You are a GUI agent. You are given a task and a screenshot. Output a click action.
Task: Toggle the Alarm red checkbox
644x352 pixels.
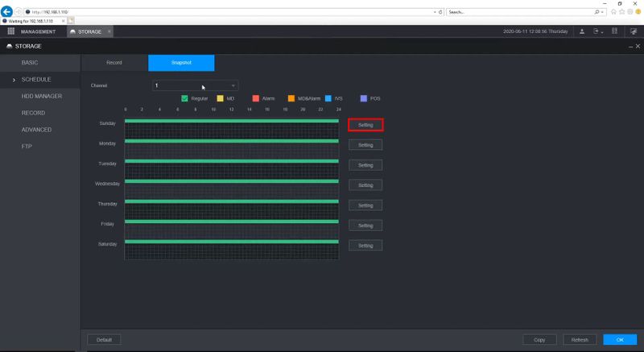pyautogui.click(x=256, y=98)
